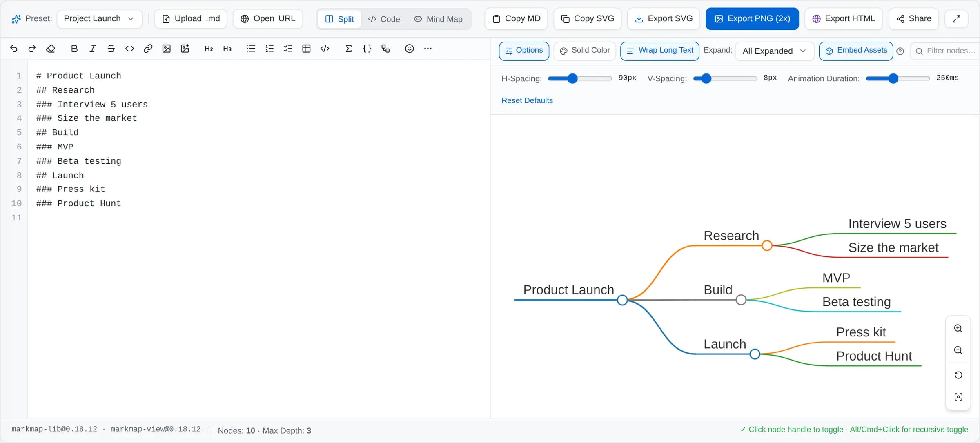Image resolution: width=980 pixels, height=443 pixels.
Task: Zoom out of the mind map
Action: (x=958, y=350)
